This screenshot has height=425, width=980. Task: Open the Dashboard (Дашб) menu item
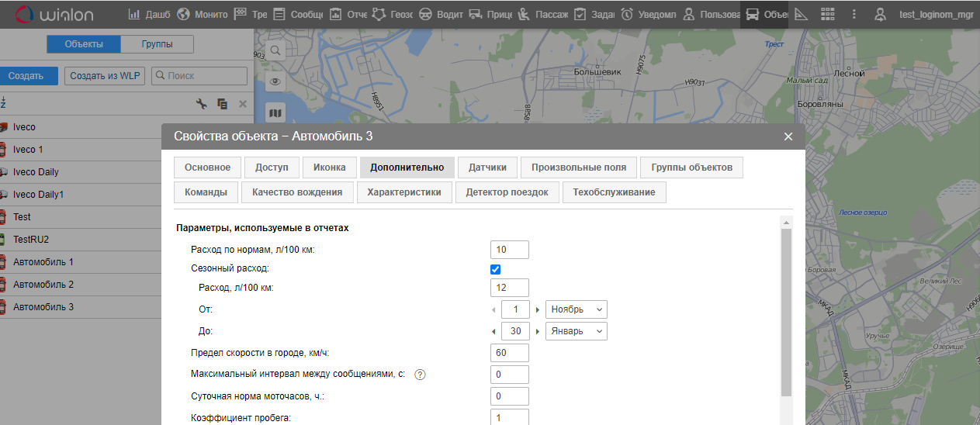[x=148, y=14]
